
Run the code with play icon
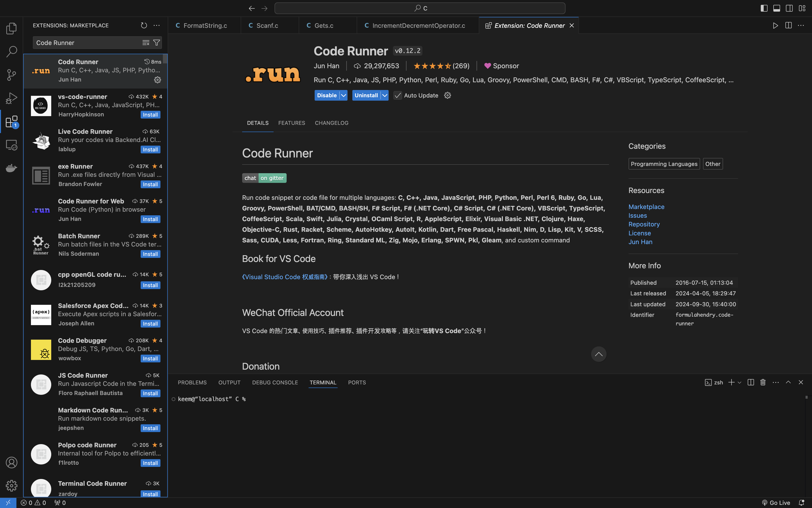point(776,26)
